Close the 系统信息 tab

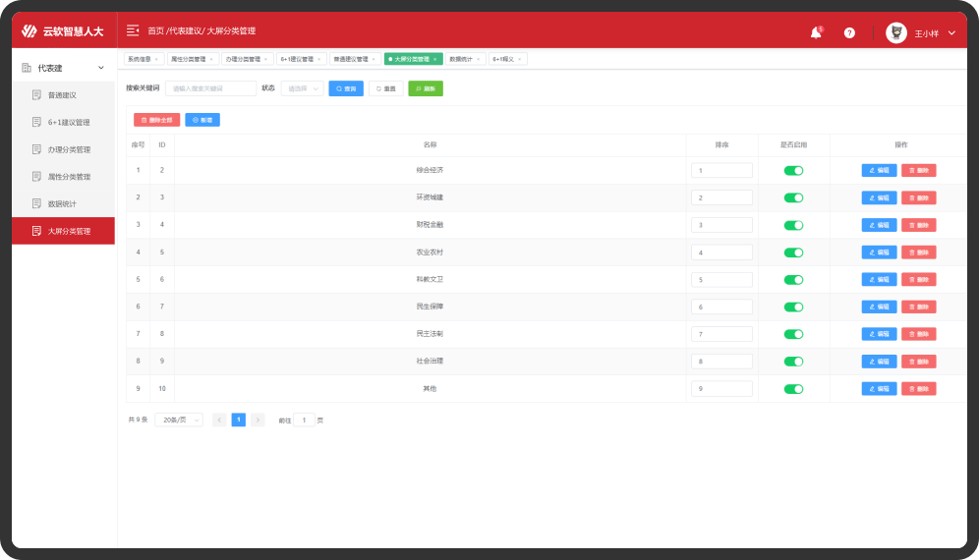click(156, 59)
